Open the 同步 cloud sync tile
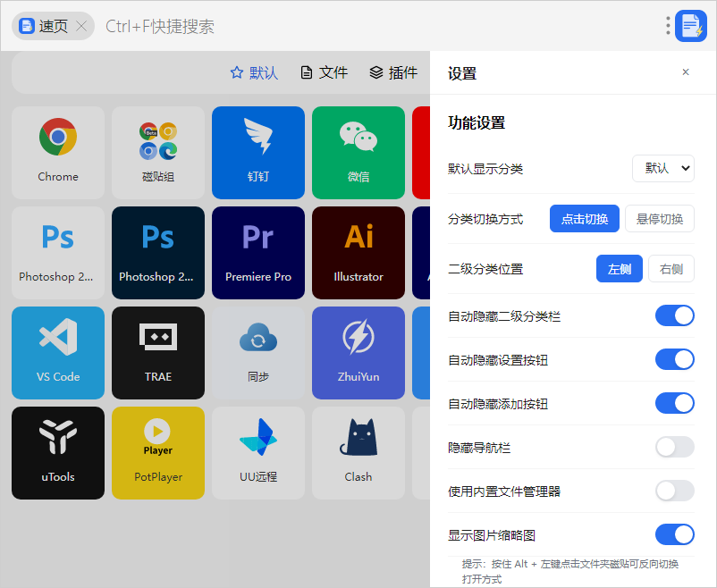 (x=258, y=353)
